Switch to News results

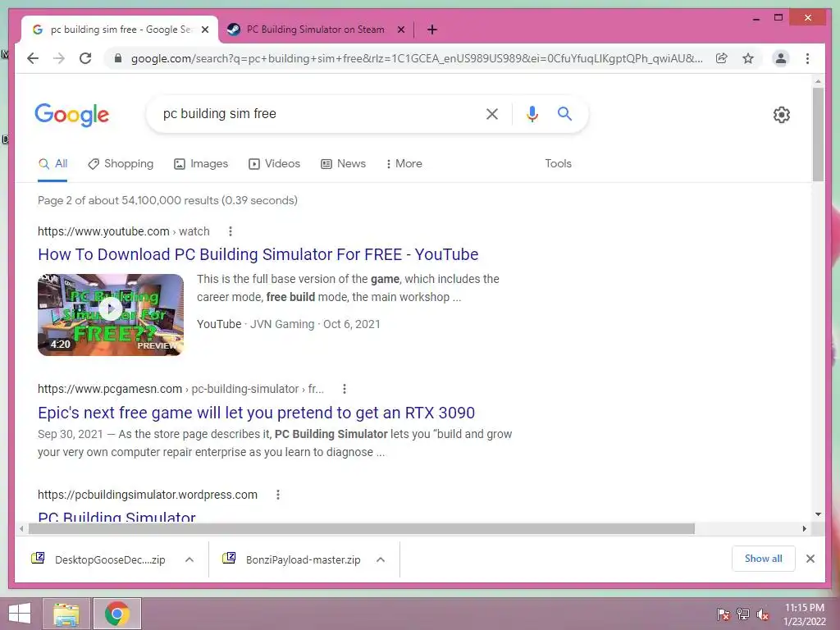click(x=344, y=164)
